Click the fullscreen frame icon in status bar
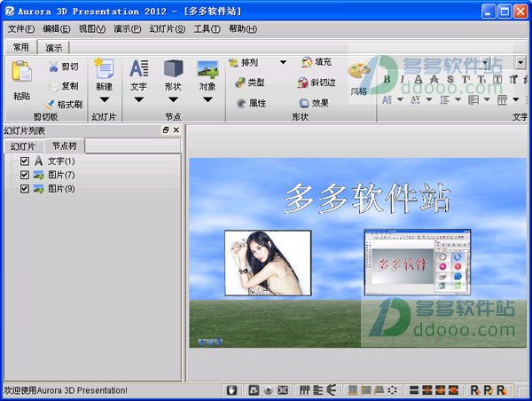The image size is (532, 401). [283, 390]
